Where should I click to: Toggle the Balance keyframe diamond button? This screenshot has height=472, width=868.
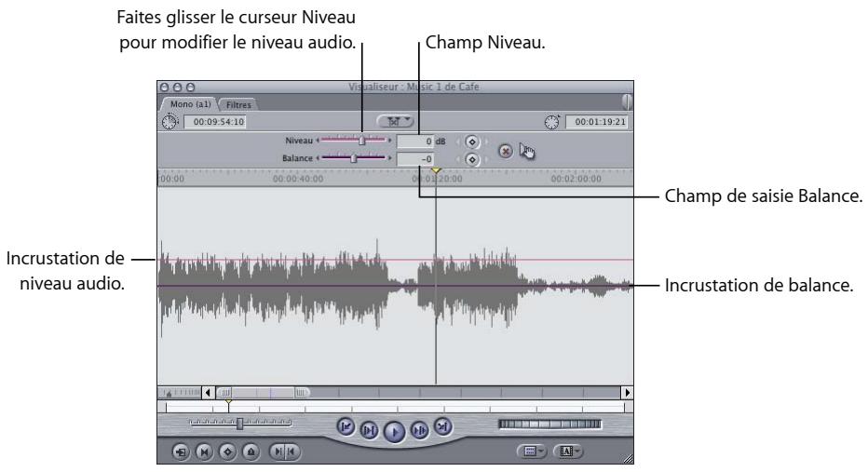pyautogui.click(x=471, y=159)
